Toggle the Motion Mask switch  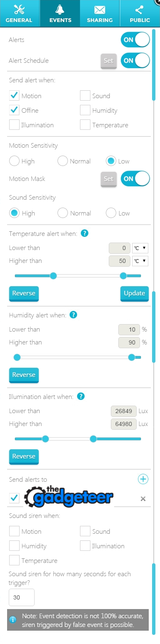[x=135, y=178]
